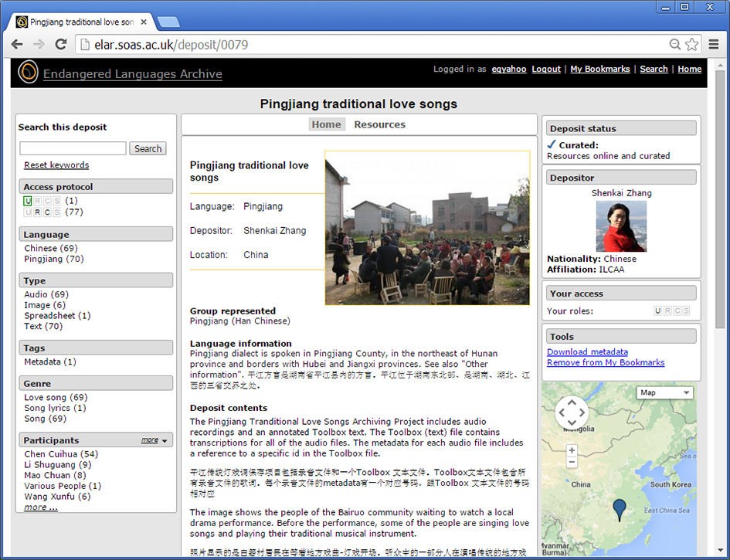Filter by tag Metadata (1)
Image resolution: width=730 pixels, height=560 pixels.
coord(49,361)
